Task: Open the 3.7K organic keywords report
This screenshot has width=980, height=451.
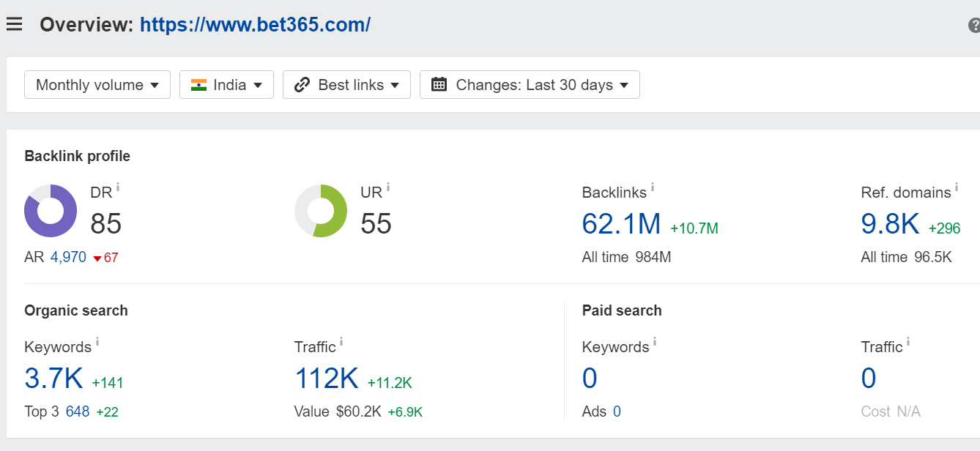Action: click(x=53, y=379)
